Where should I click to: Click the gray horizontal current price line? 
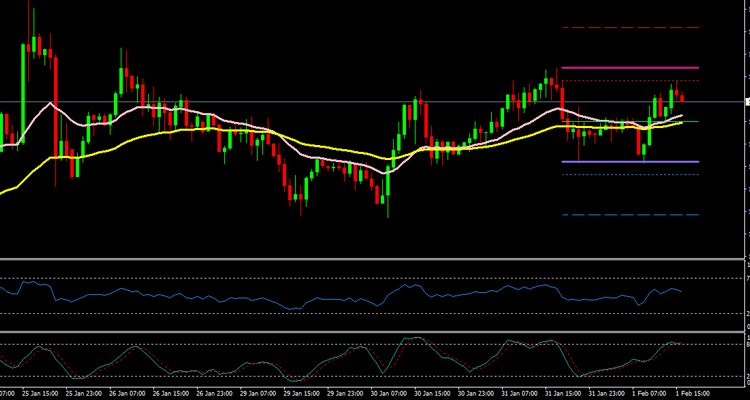(300, 102)
